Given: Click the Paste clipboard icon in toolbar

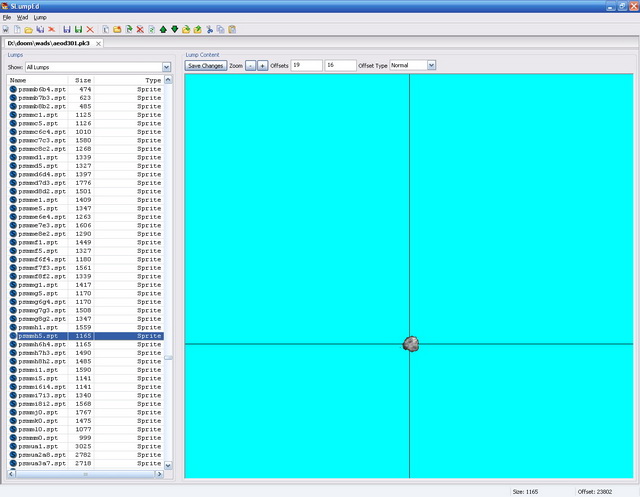Looking at the screenshot, I should (x=232, y=30).
